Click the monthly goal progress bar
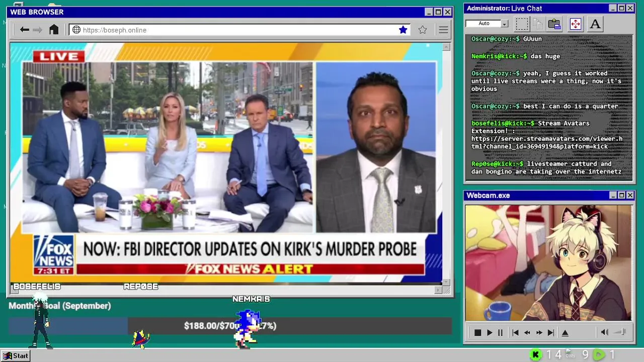This screenshot has height=362, width=644. 230,326
